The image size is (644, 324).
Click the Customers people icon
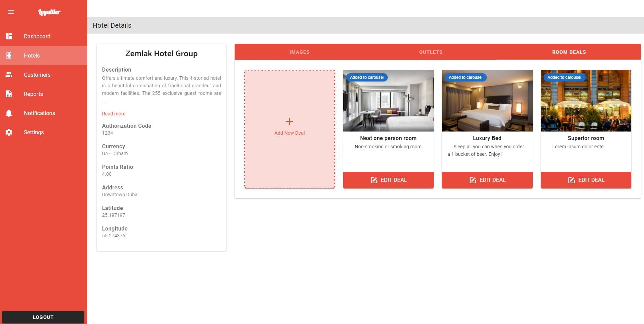pyautogui.click(x=9, y=75)
